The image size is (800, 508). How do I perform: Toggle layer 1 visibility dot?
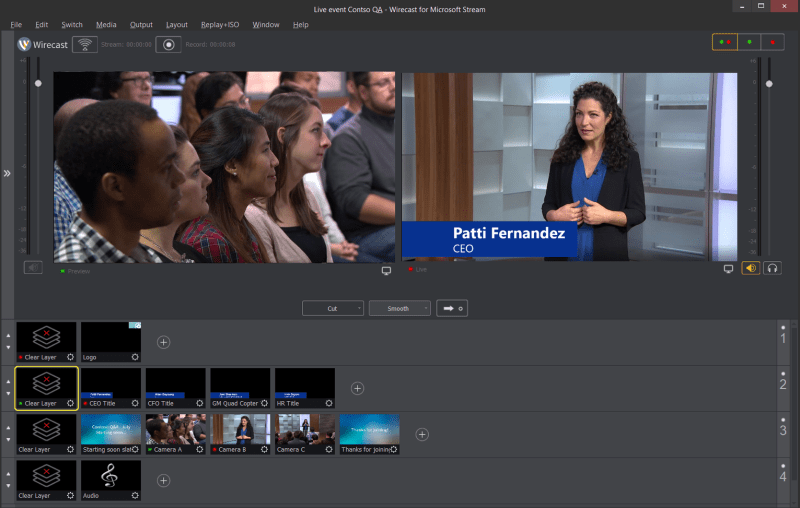[x=783, y=327]
